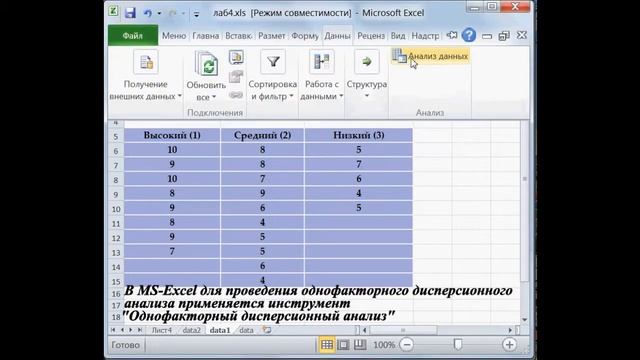Click the Excel application icon in title bar
The width and height of the screenshot is (640, 360).
(113, 11)
